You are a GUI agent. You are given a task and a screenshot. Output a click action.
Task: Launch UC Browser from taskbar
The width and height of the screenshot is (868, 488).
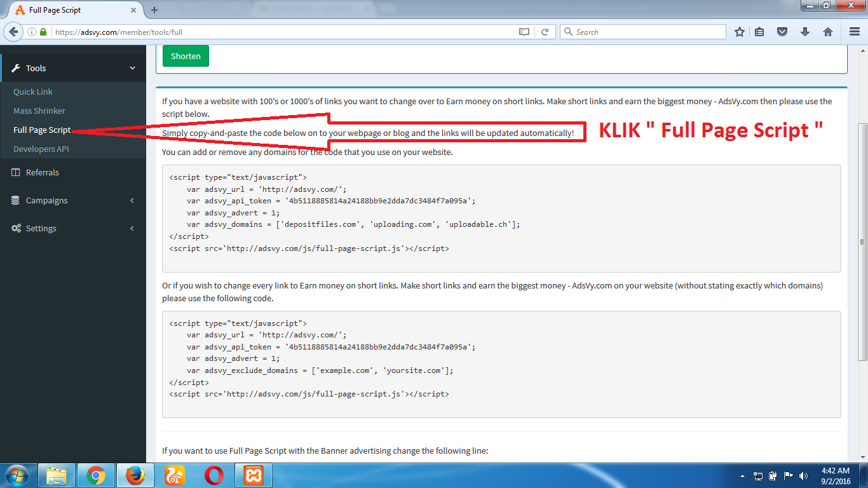click(x=174, y=475)
